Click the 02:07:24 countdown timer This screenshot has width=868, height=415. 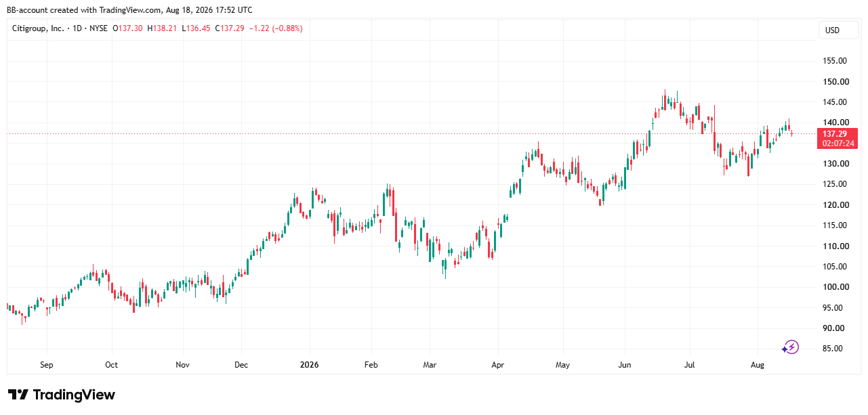click(838, 144)
